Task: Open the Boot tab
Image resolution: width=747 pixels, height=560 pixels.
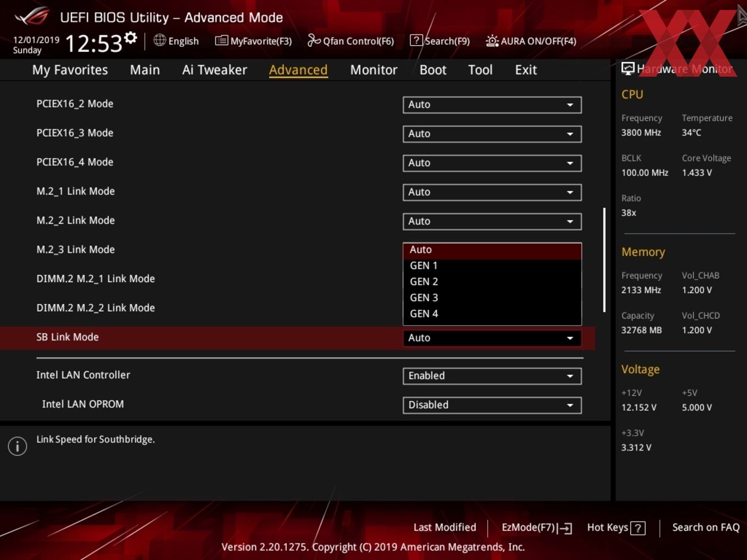Action: tap(433, 70)
